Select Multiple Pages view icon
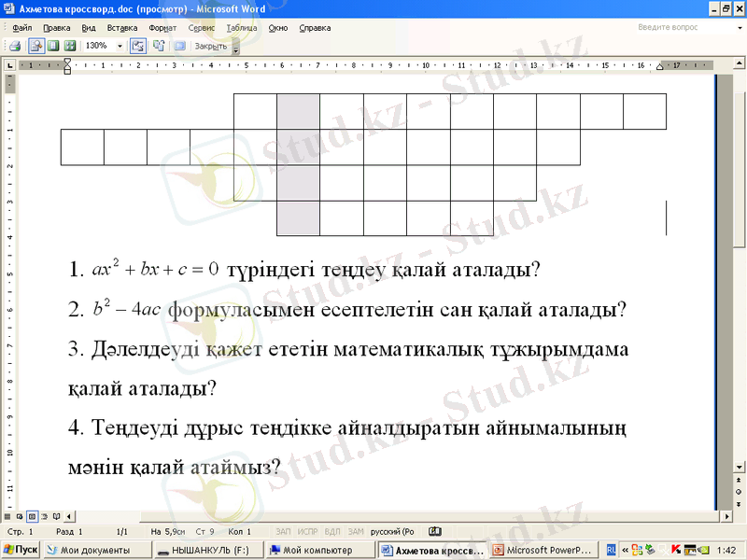747x560 pixels. pos(70,45)
